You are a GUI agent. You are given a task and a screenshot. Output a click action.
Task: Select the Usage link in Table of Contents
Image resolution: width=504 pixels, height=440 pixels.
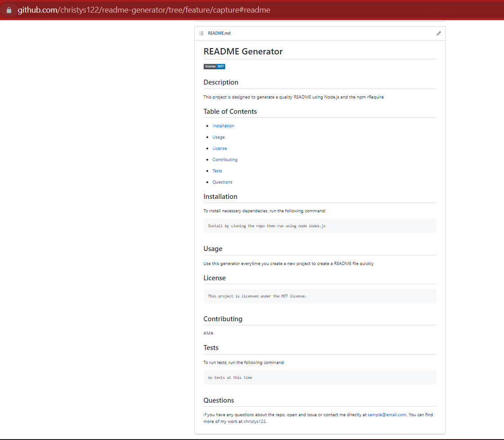click(218, 137)
